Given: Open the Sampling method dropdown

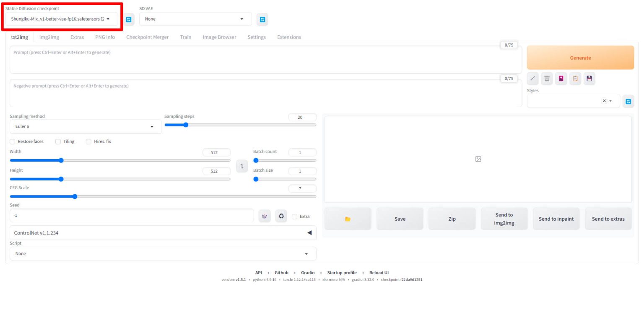Looking at the screenshot, I should point(86,126).
